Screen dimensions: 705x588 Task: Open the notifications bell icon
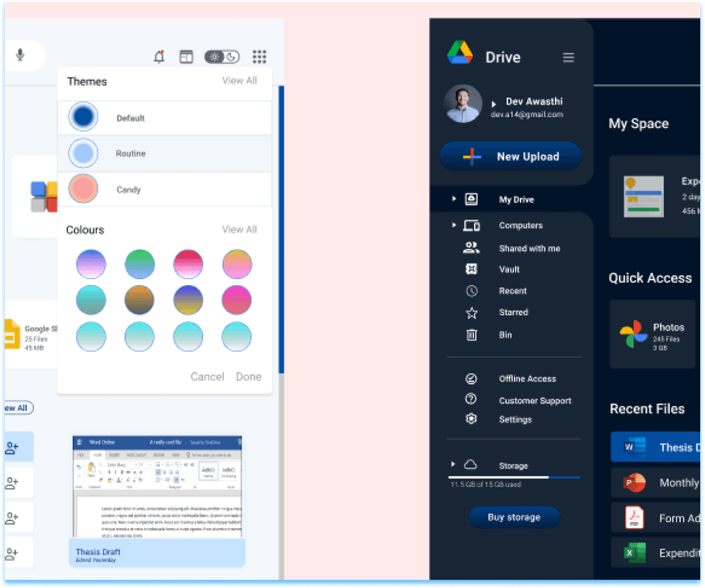[159, 56]
